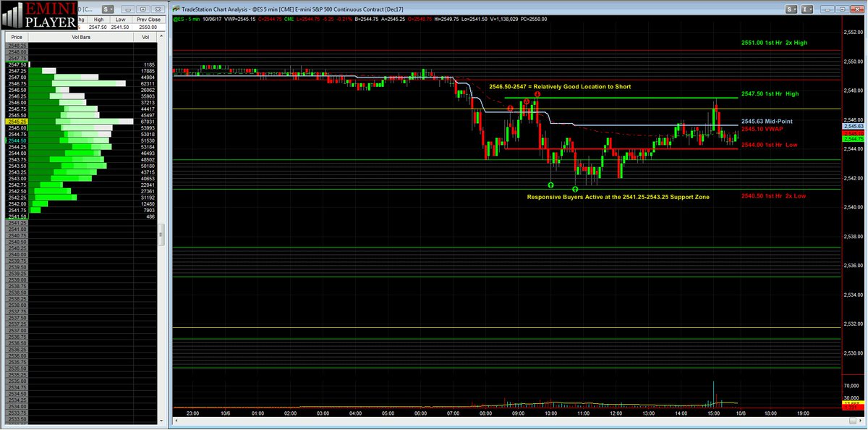Screen dimensions: 868x430
Task: Select the green circled buy marker in the support zone
Action: 575,189
